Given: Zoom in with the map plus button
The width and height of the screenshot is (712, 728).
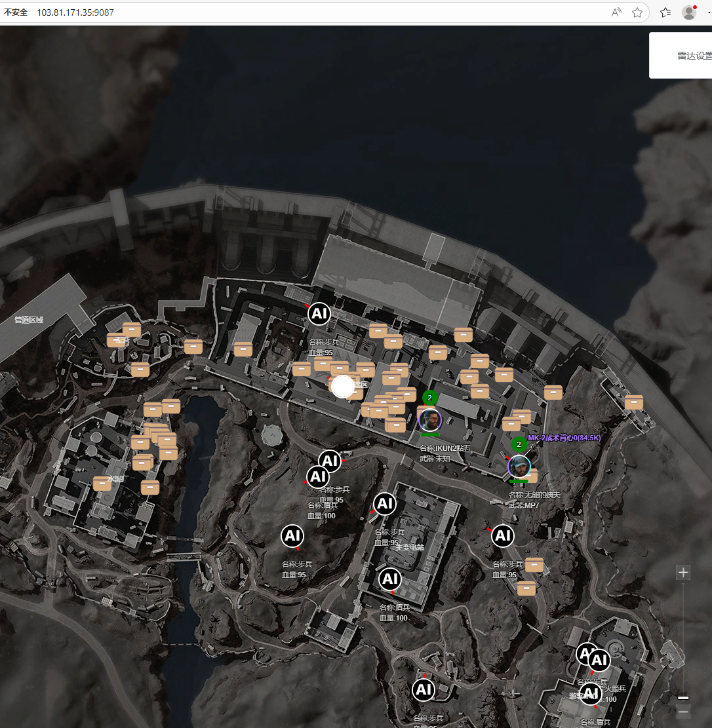Looking at the screenshot, I should 683,573.
